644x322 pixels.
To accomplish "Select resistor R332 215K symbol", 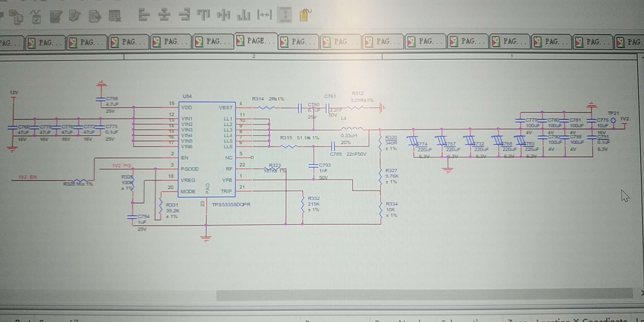I will 303,204.
